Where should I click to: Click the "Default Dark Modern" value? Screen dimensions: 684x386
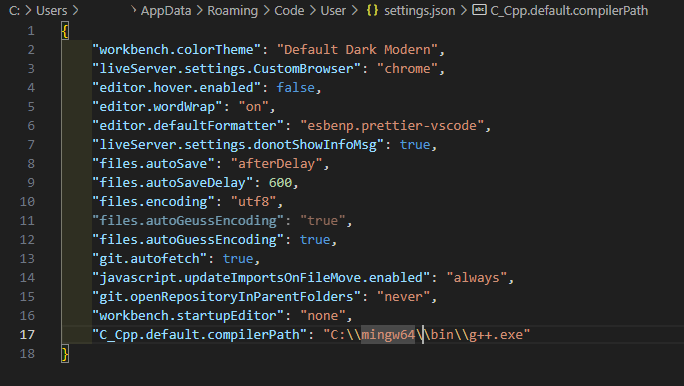[357, 50]
